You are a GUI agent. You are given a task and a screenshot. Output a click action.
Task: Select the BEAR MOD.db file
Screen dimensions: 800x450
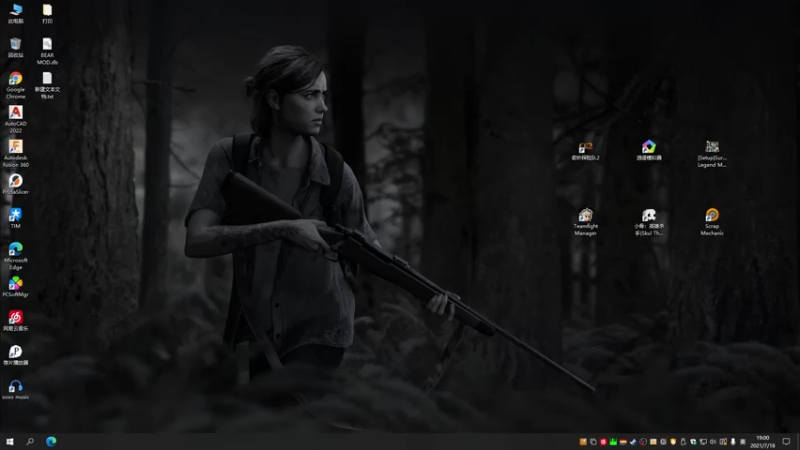click(x=47, y=51)
